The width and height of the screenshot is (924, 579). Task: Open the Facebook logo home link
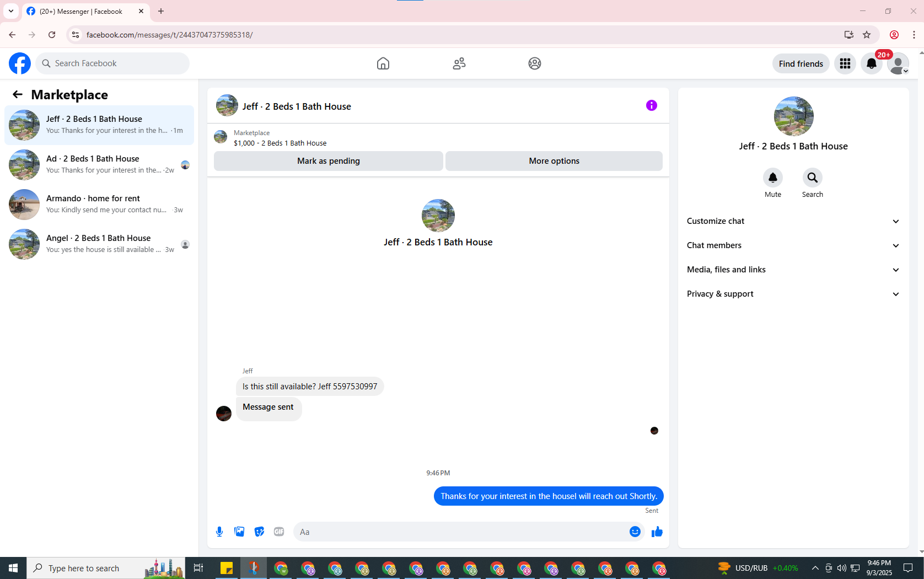[x=20, y=63]
